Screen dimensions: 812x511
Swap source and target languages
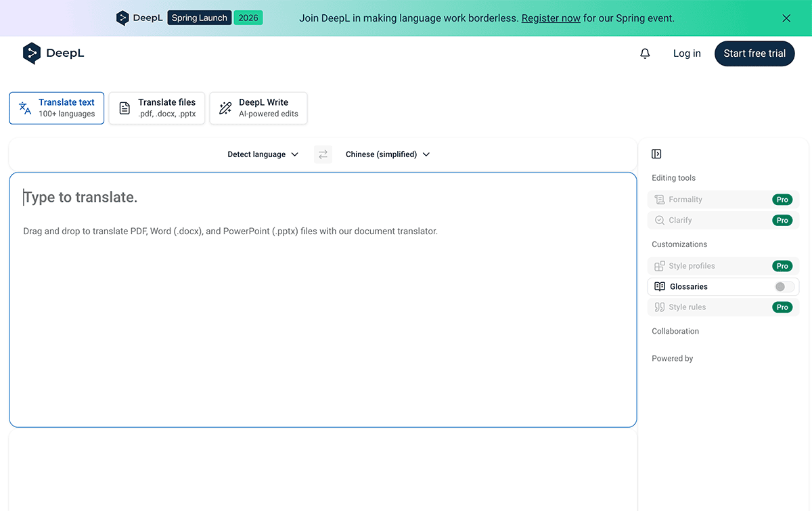[323, 154]
